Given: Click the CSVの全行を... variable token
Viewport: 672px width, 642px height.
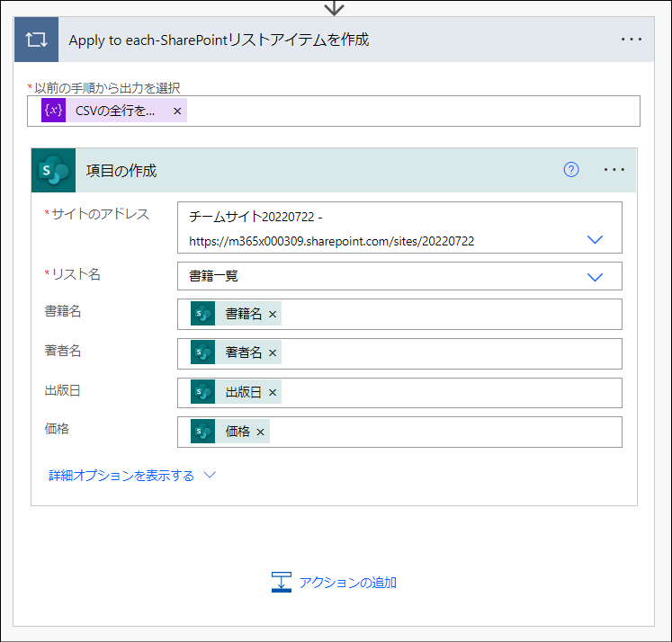Looking at the screenshot, I should point(114,111).
